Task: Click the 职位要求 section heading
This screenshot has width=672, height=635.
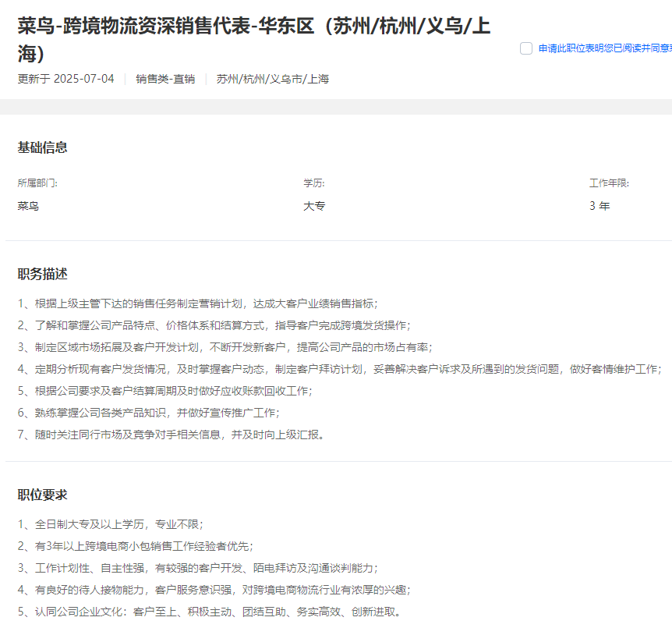Action: click(x=42, y=495)
